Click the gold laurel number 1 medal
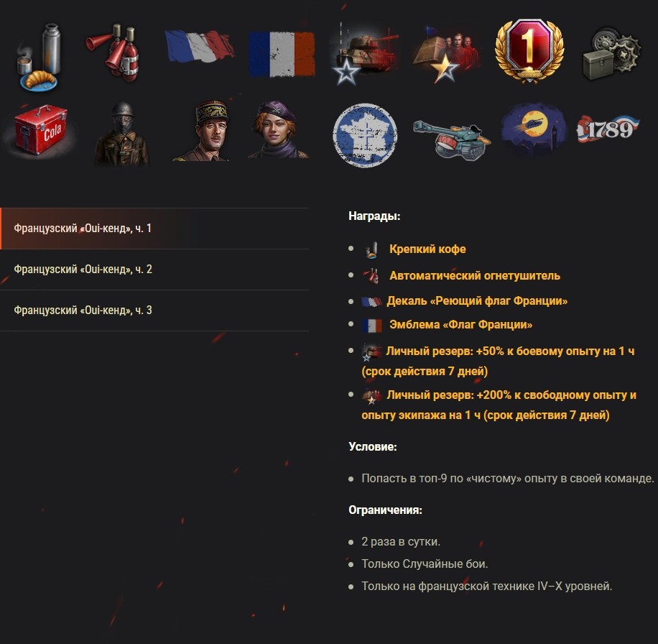 point(529,51)
